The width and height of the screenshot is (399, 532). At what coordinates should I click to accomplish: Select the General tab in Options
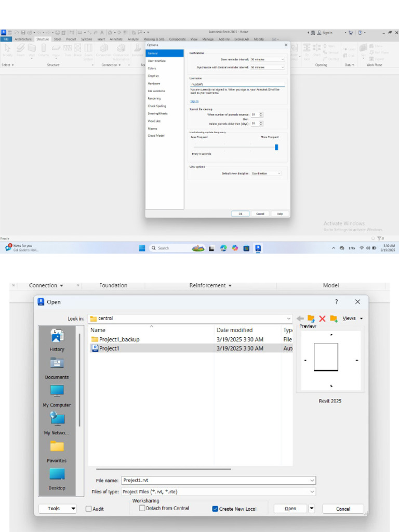[x=165, y=54]
